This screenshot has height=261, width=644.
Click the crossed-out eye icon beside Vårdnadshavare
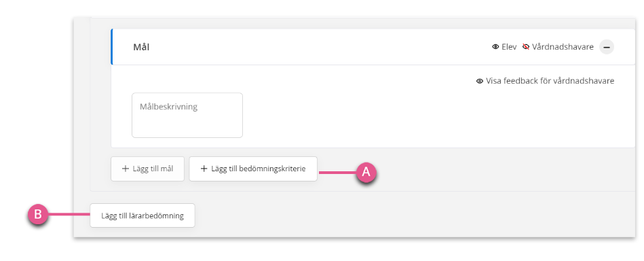[x=526, y=47]
